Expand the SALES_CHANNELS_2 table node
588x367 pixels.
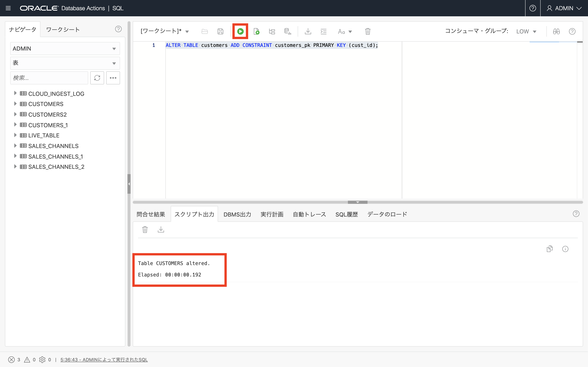[15, 167]
